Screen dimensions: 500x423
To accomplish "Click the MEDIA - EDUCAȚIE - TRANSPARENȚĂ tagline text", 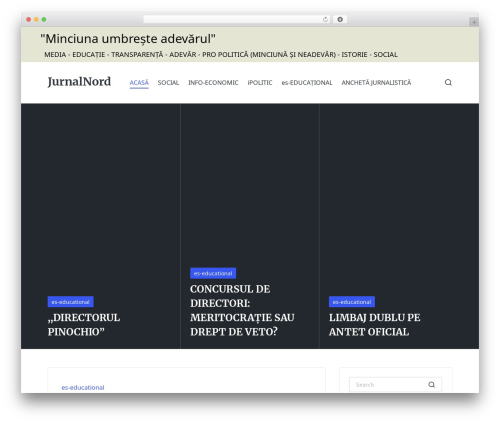I will [x=221, y=54].
